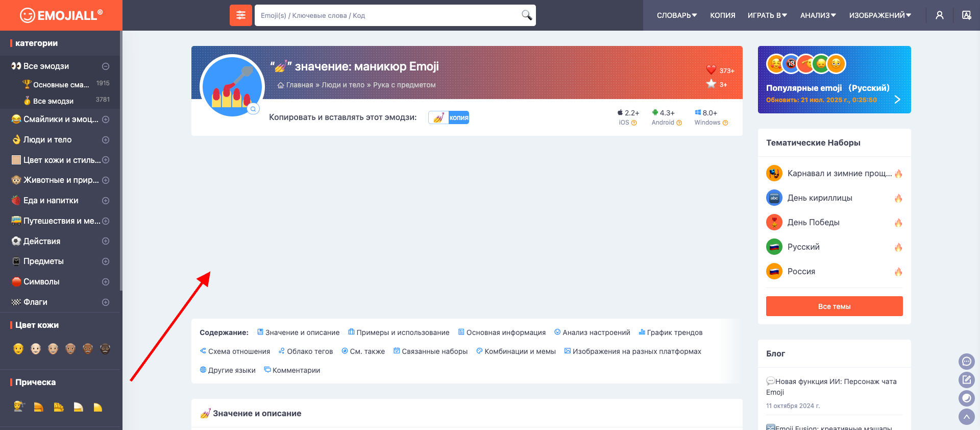Jump to Комментарии section

292,370
